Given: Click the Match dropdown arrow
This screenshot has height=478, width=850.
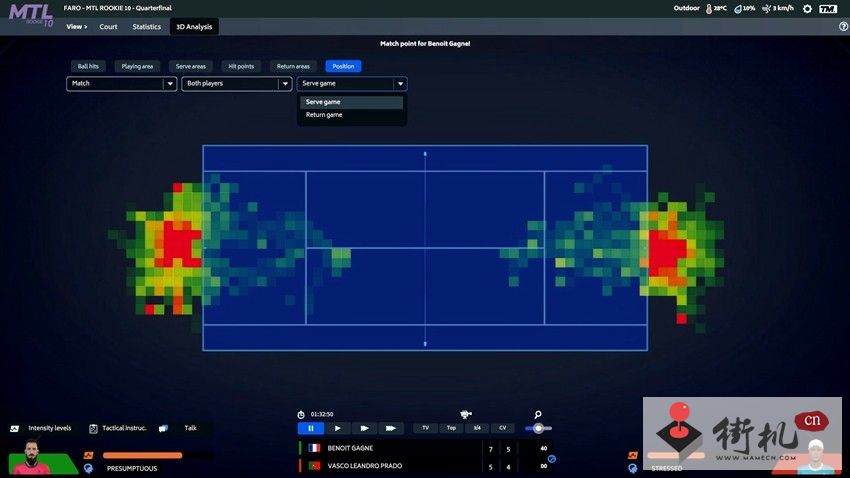Looking at the screenshot, I should [170, 84].
